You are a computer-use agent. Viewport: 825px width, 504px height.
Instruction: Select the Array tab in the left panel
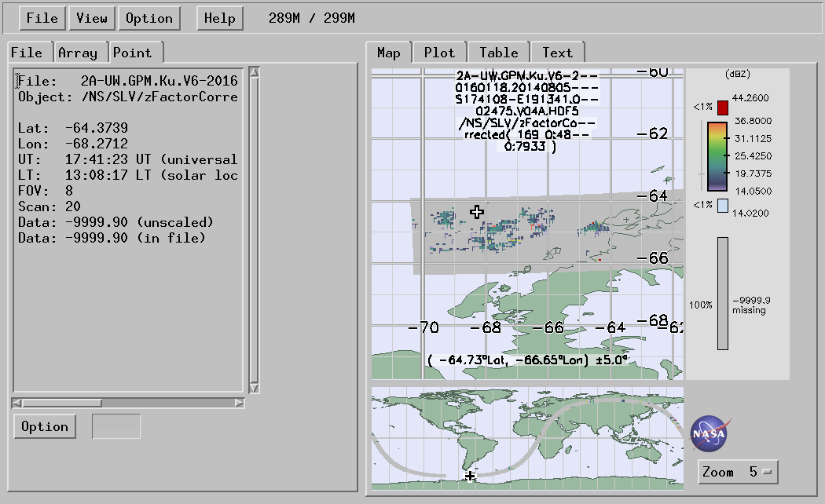coord(78,53)
